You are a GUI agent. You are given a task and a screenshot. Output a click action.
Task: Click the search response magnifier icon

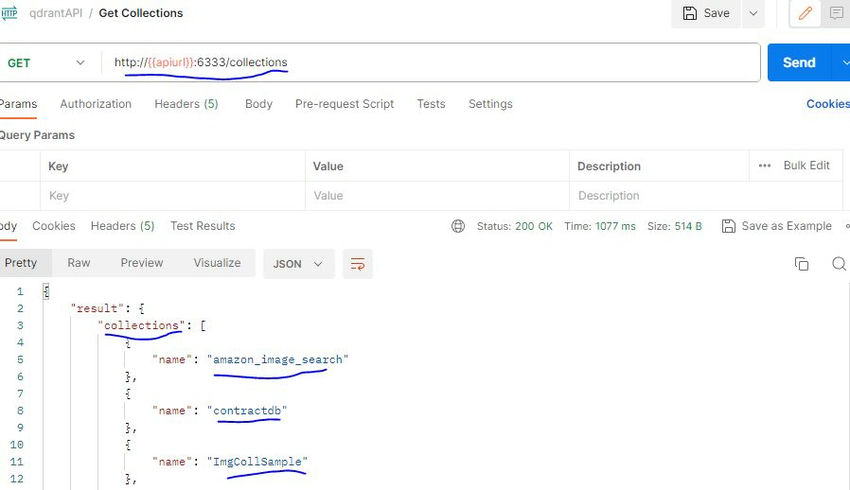tap(838, 264)
